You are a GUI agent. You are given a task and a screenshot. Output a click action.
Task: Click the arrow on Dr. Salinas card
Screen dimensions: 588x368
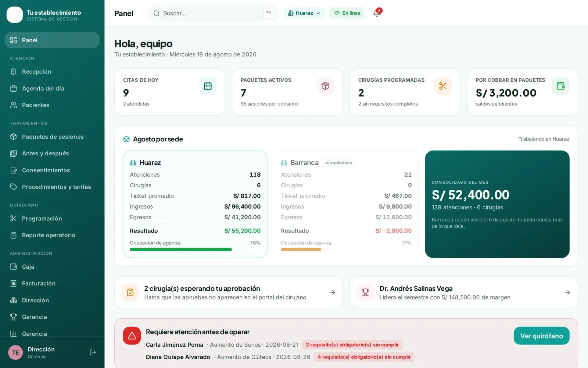click(568, 293)
